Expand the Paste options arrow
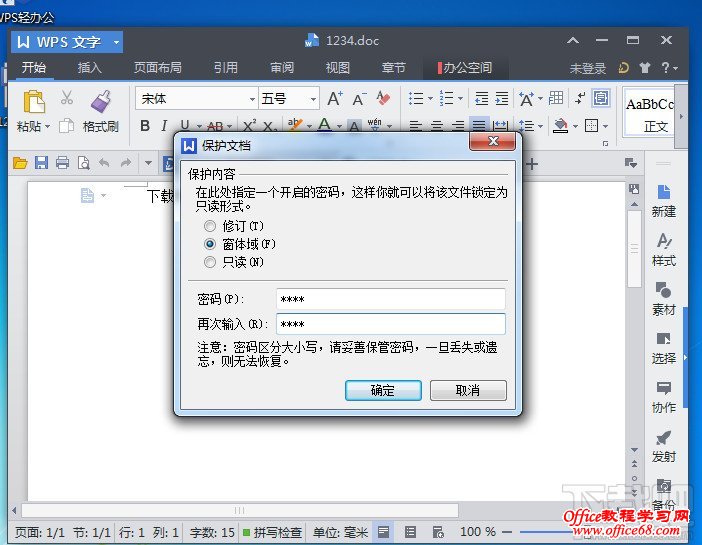 pyautogui.click(x=47, y=126)
